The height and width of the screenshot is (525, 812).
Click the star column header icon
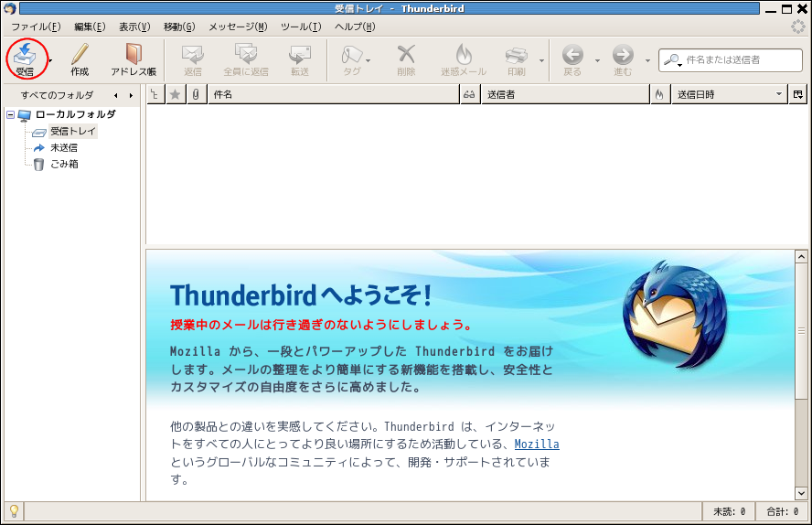[176, 94]
